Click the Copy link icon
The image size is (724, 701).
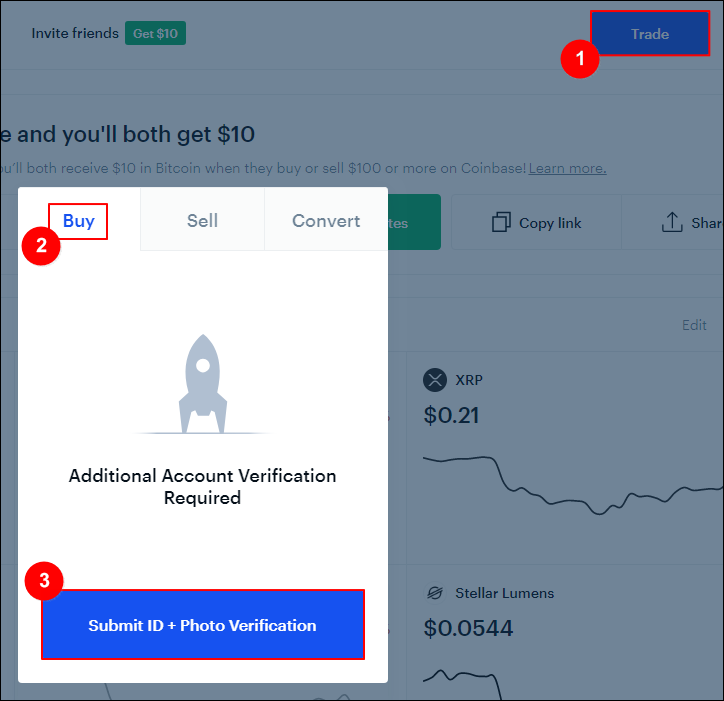[501, 222]
